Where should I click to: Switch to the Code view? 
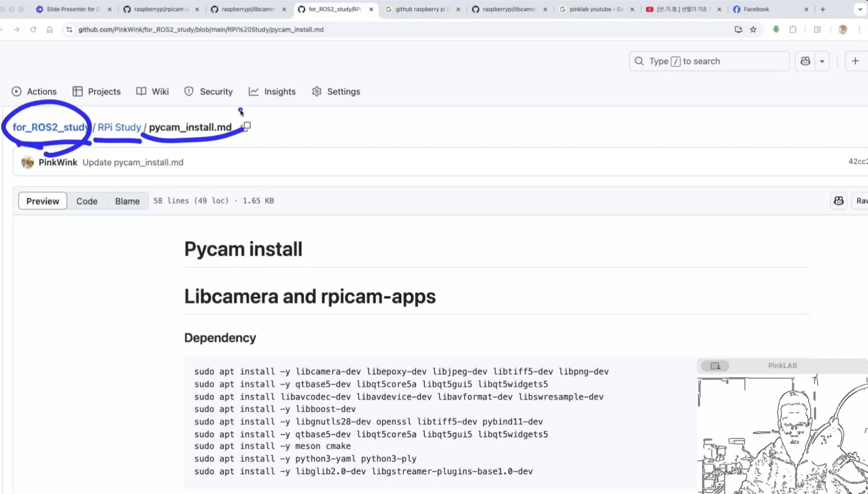87,201
